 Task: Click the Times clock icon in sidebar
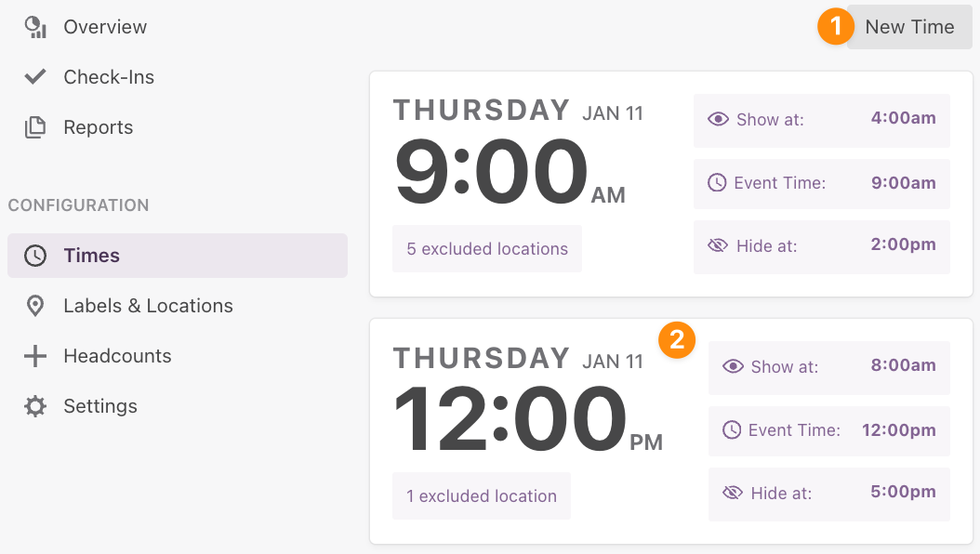(x=35, y=256)
